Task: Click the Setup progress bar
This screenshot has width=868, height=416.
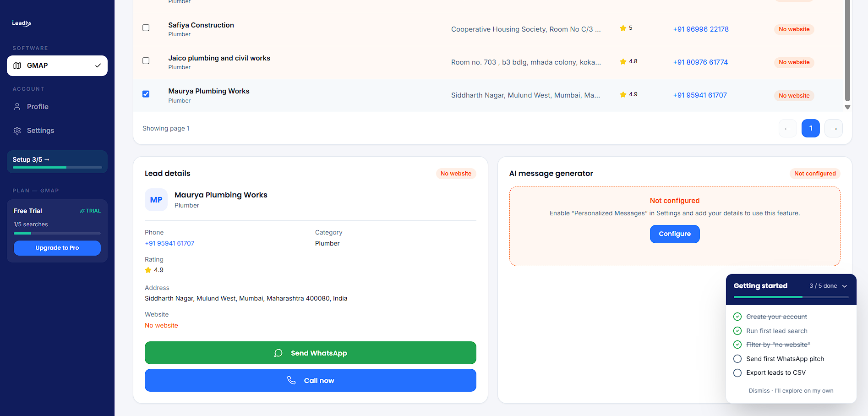Action: (x=57, y=168)
